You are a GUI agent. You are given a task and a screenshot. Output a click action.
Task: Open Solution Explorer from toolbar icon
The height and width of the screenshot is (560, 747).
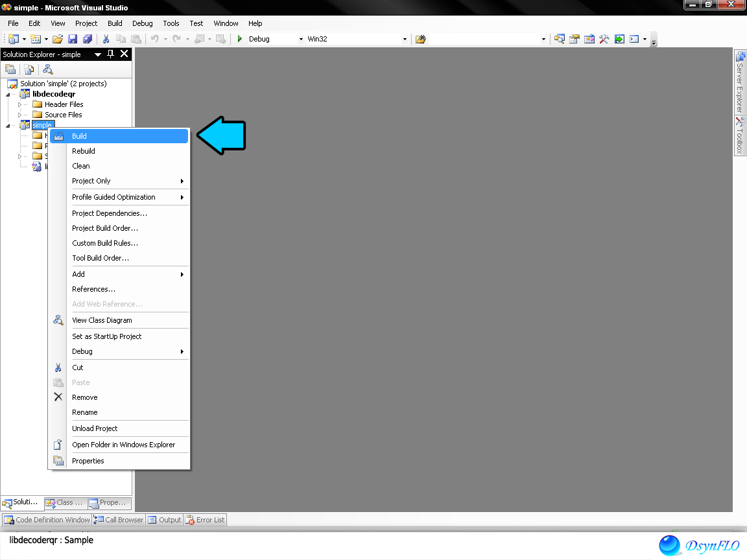[560, 39]
